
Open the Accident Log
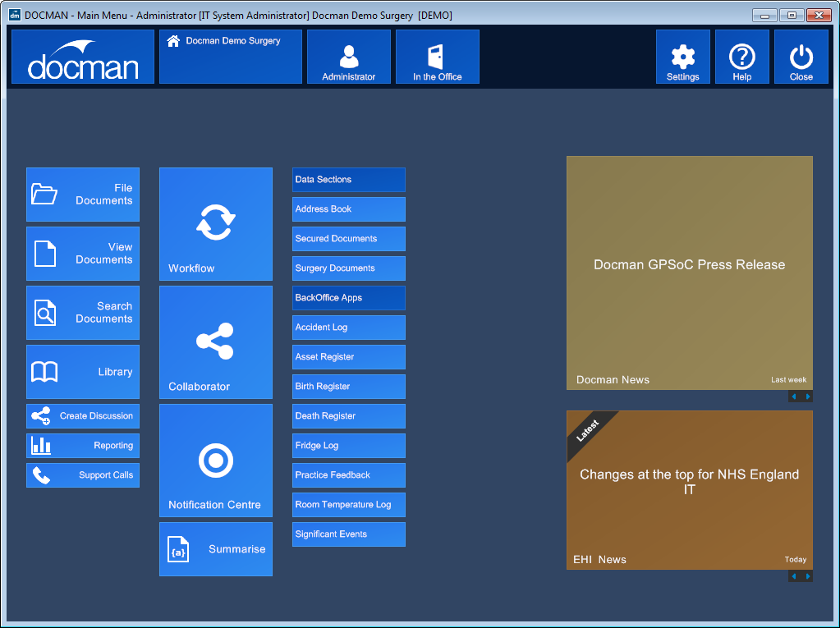[349, 328]
